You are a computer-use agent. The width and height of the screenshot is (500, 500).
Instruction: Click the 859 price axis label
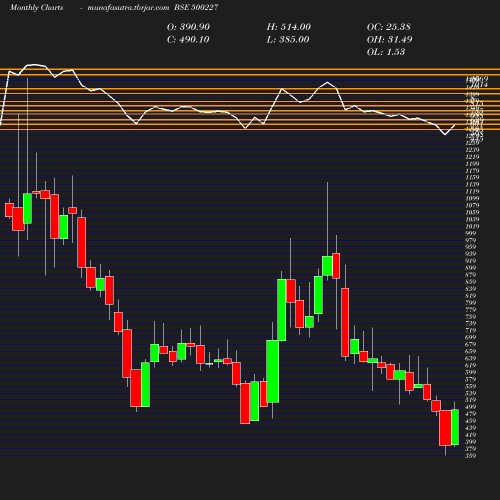(x=471, y=282)
